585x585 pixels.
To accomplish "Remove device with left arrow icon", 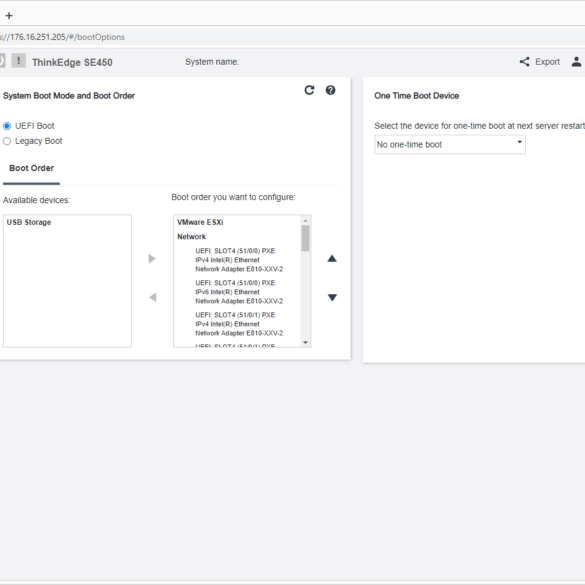I will point(152,297).
